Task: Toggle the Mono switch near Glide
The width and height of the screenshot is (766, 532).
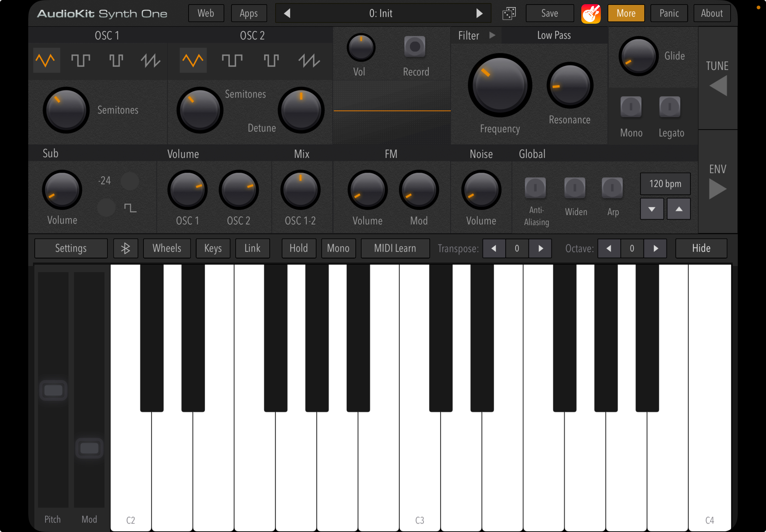Action: click(631, 107)
